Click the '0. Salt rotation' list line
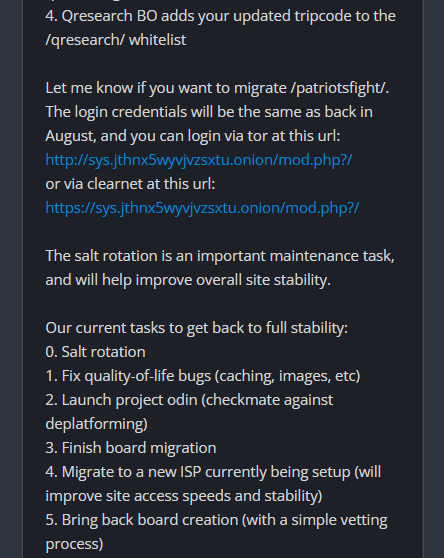Viewport: 444px width, 558px height. pos(95,352)
